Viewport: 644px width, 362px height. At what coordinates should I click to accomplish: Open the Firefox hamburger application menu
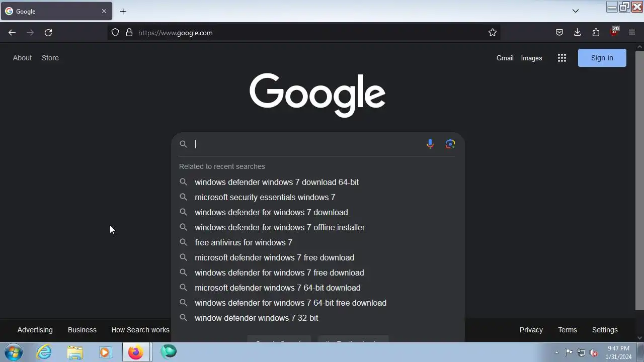(632, 33)
